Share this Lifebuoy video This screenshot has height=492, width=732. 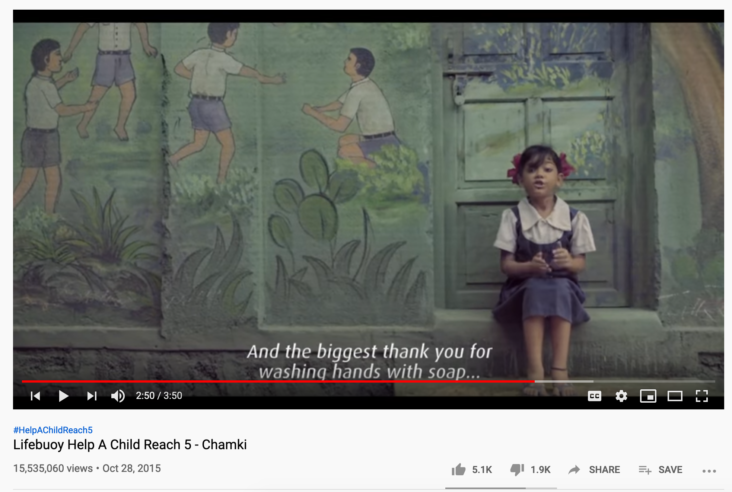coord(594,470)
